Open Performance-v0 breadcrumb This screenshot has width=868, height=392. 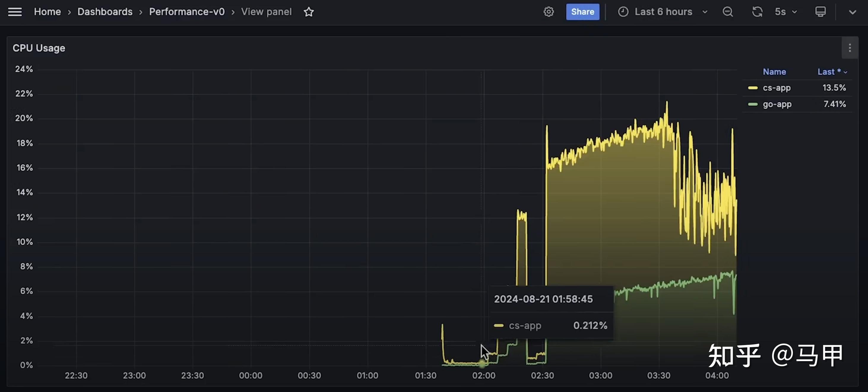(187, 12)
